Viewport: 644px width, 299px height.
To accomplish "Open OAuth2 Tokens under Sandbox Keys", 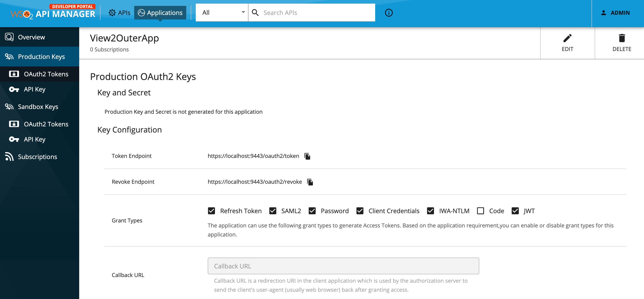I will pos(40,124).
